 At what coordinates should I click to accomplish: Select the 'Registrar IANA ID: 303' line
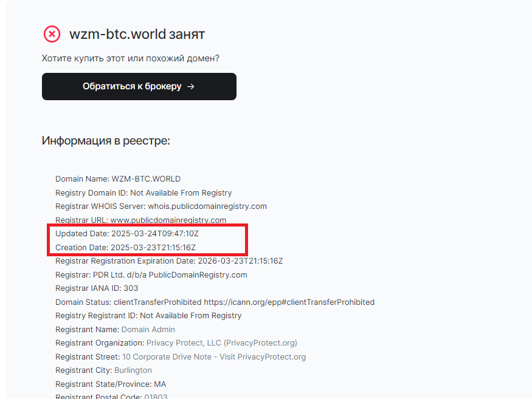(97, 288)
